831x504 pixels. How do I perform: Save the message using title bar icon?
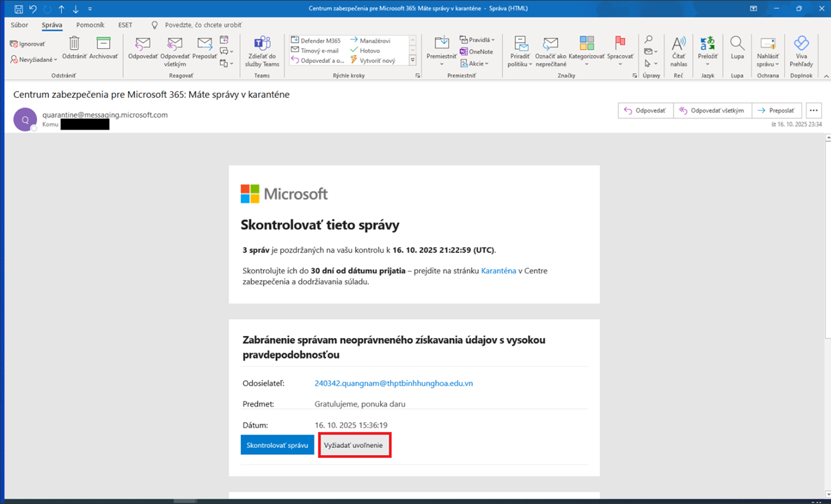tap(18, 9)
